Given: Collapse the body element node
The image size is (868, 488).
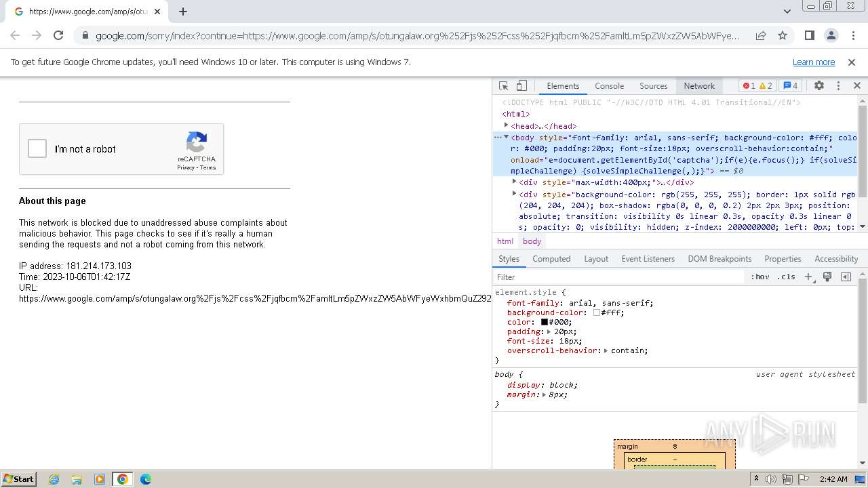Looking at the screenshot, I should (x=506, y=137).
